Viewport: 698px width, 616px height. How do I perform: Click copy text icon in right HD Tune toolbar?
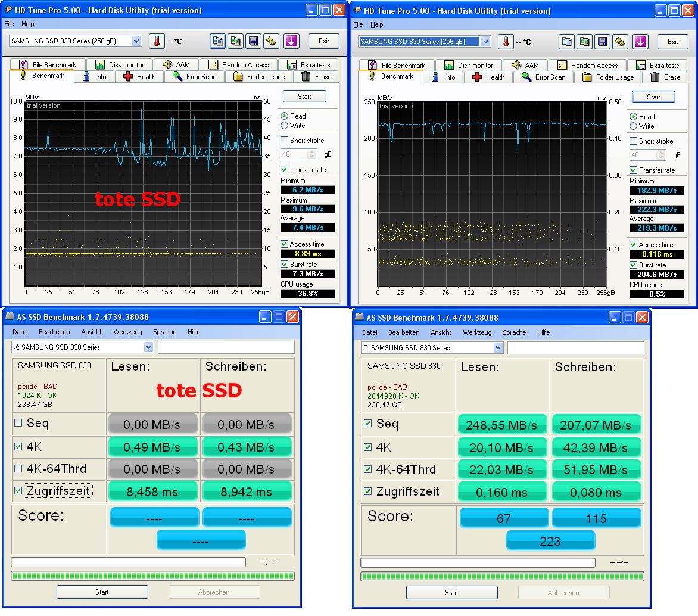567,42
